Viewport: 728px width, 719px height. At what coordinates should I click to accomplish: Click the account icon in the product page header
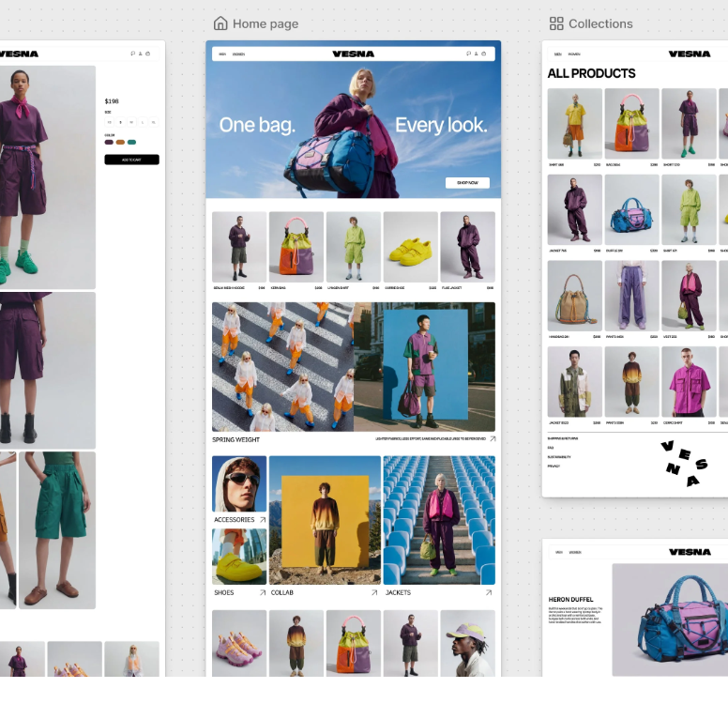tap(140, 54)
